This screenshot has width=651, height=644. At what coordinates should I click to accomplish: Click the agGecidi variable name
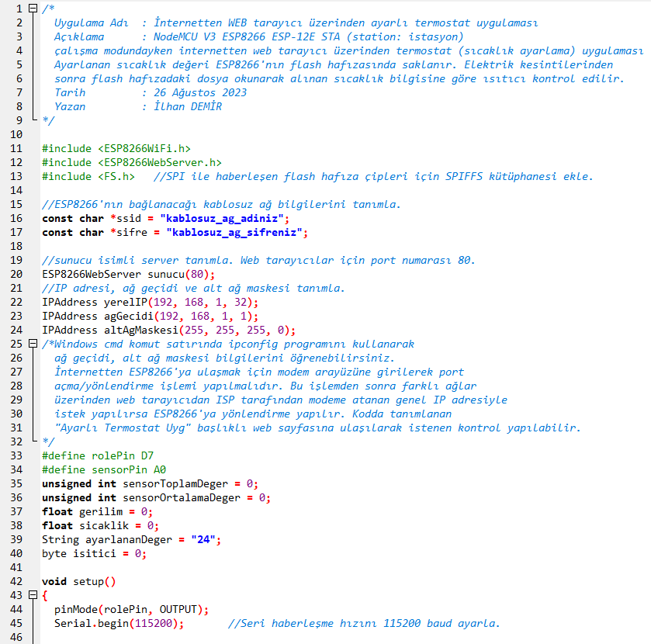click(126, 316)
